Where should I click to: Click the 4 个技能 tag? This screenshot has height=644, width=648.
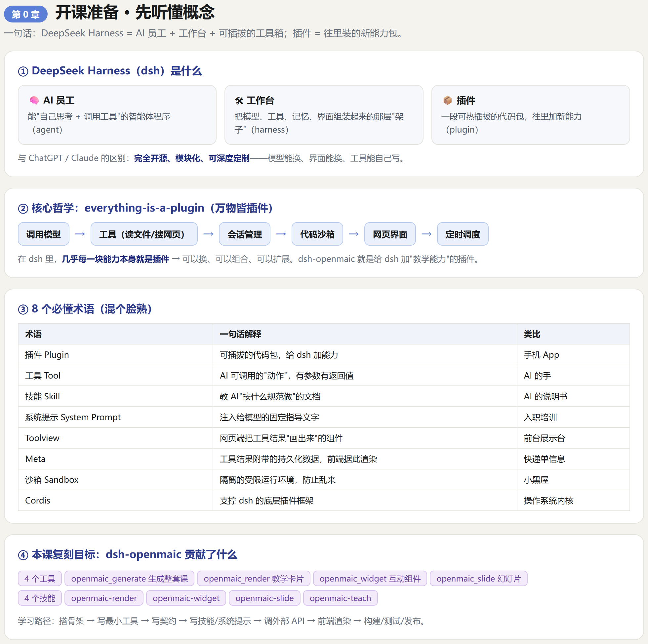pos(40,598)
